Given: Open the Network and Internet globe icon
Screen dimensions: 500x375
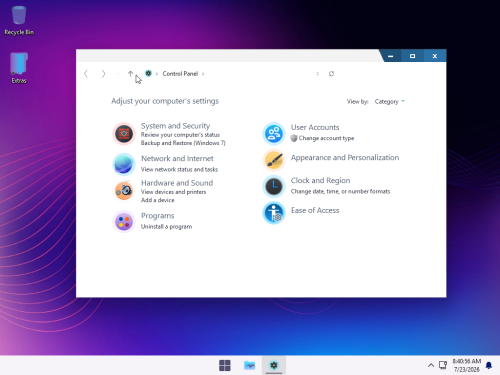Looking at the screenshot, I should (x=124, y=164).
